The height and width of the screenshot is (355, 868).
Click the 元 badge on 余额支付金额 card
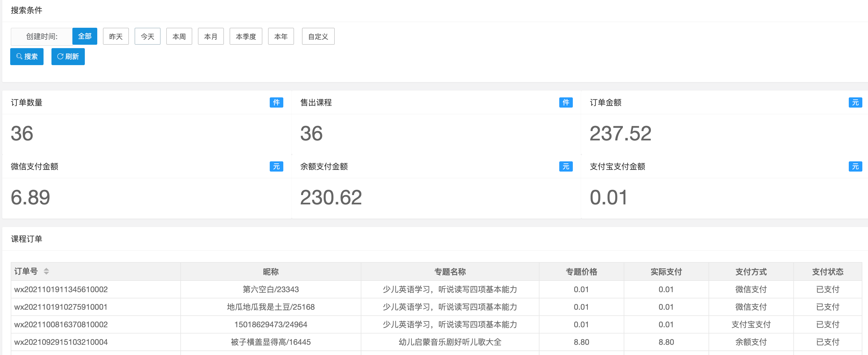tap(566, 167)
